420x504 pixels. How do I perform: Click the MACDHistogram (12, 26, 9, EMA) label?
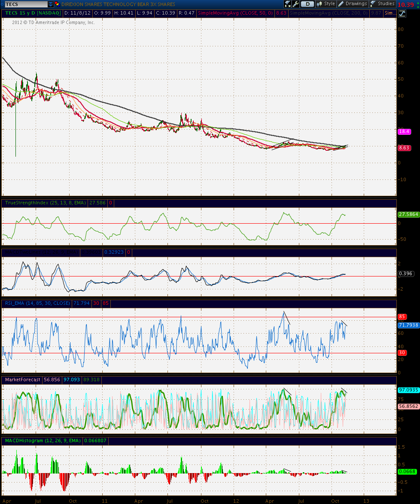(x=43, y=441)
